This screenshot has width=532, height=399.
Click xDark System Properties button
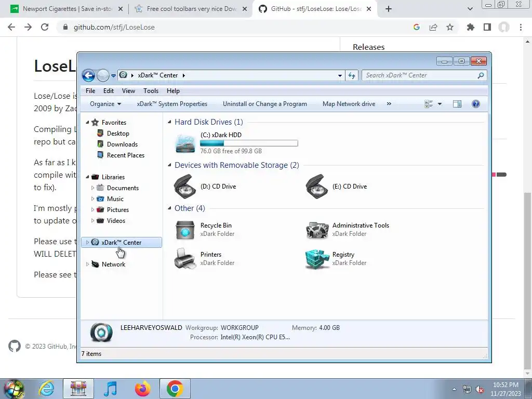172,104
